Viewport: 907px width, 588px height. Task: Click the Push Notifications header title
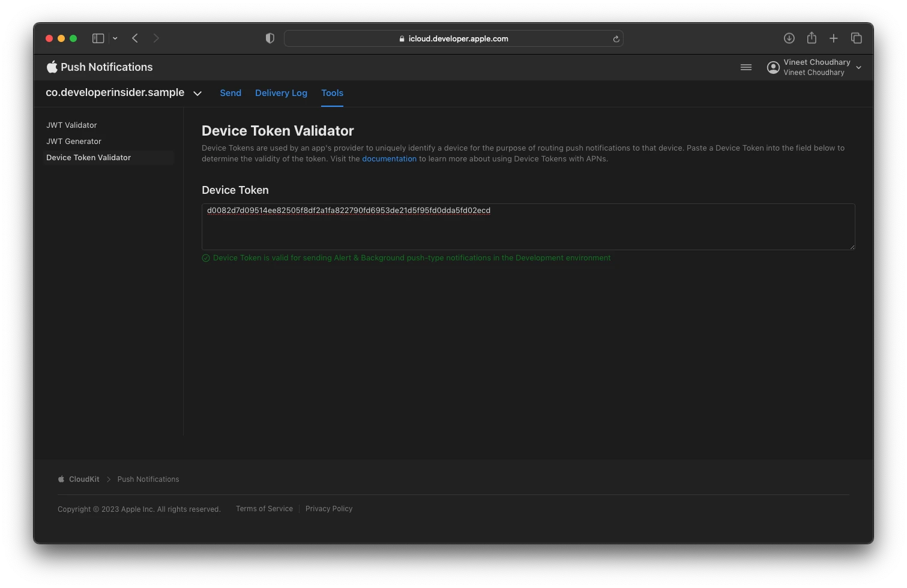click(x=107, y=67)
